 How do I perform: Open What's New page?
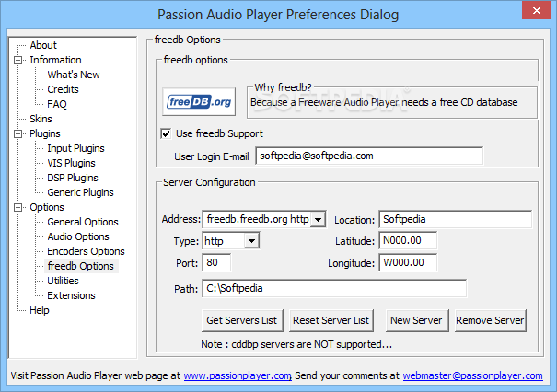[74, 75]
